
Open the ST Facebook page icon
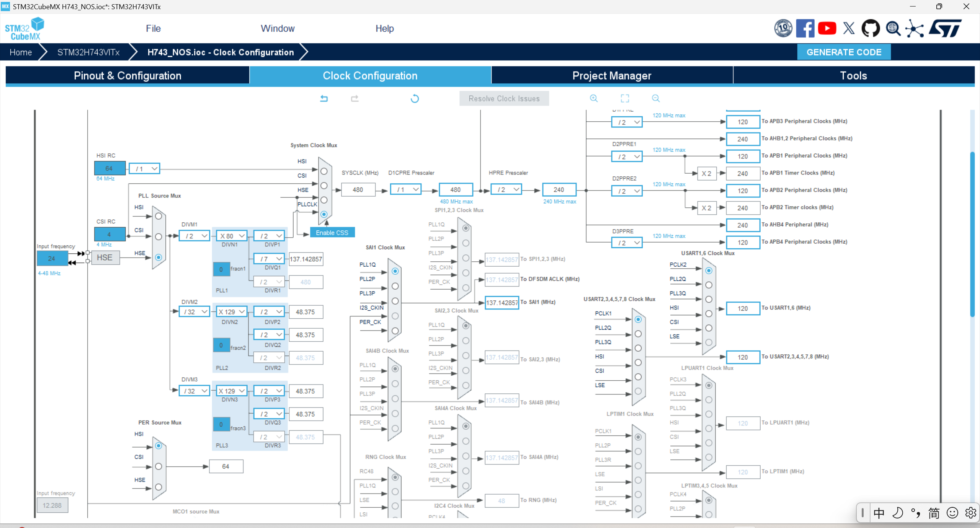click(x=805, y=28)
